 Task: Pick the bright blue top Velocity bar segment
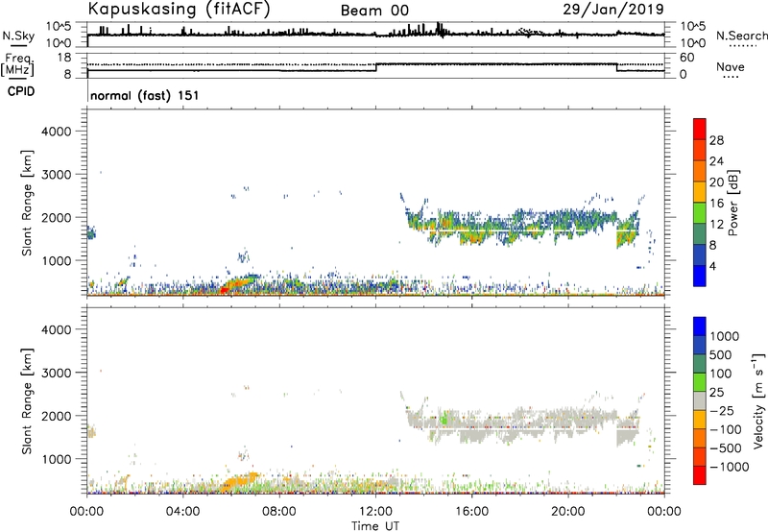(700, 326)
